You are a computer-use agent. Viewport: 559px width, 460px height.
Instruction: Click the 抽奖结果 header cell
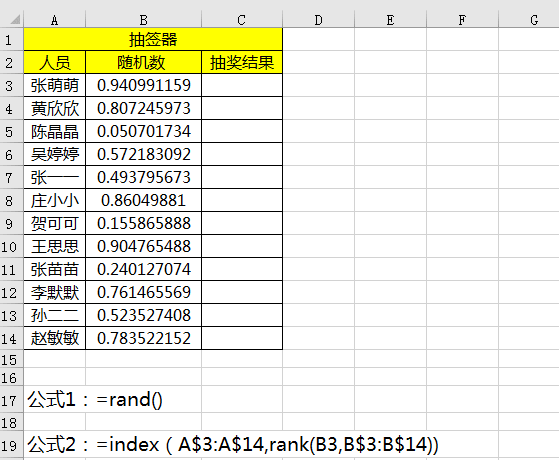[242, 62]
